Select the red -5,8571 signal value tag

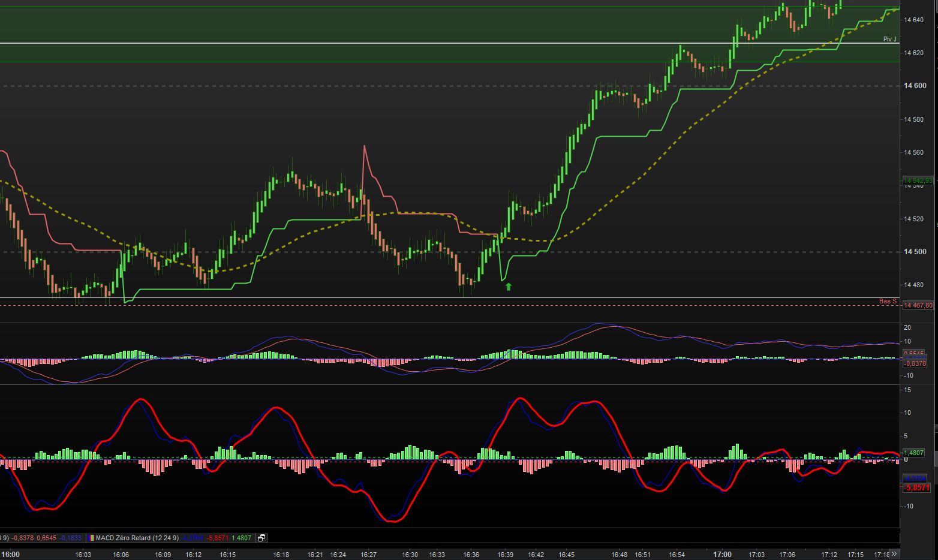916,487
